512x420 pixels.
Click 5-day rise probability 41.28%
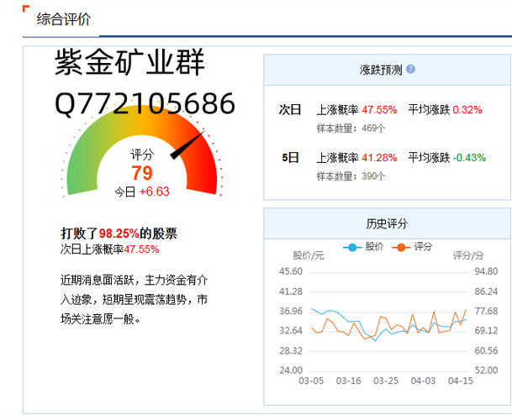click(379, 158)
